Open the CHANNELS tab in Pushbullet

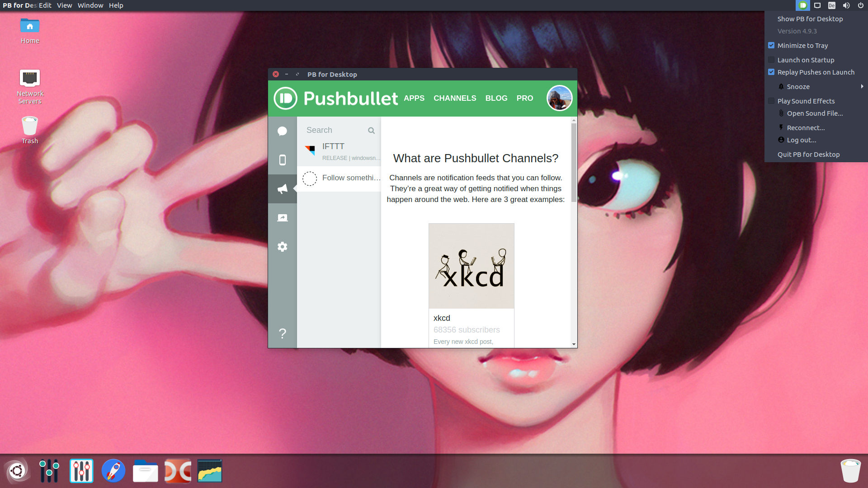point(455,99)
